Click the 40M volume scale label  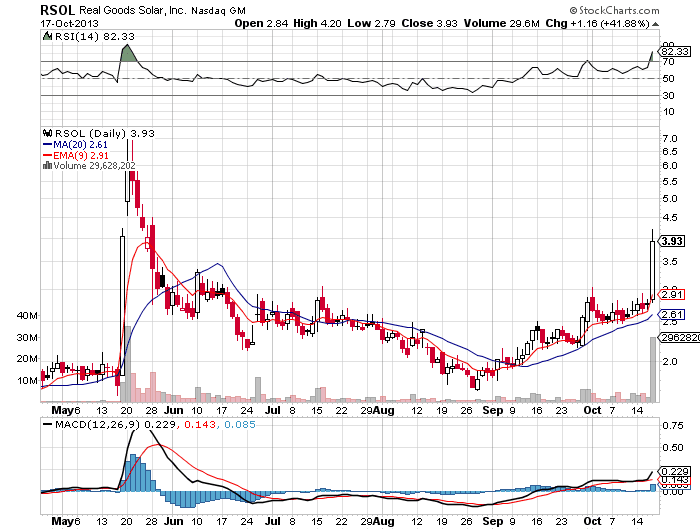tap(27, 316)
